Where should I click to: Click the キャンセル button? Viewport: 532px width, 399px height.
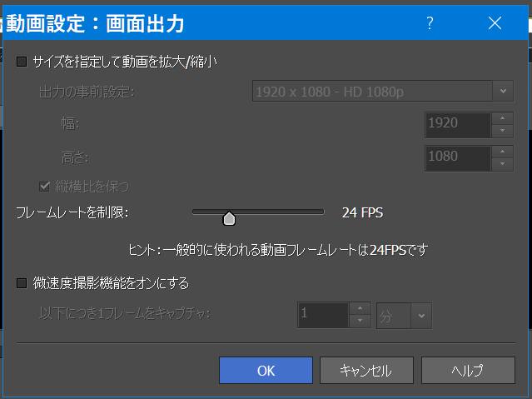pyautogui.click(x=366, y=370)
